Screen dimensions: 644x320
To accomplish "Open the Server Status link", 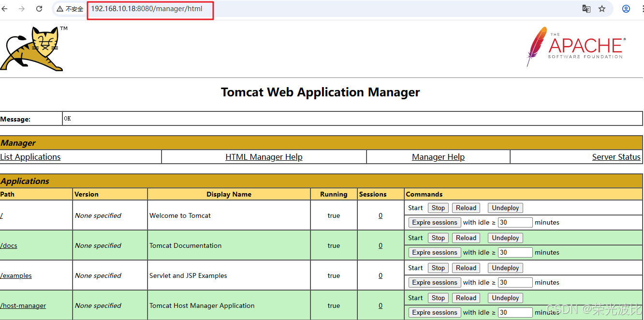I will coord(616,157).
